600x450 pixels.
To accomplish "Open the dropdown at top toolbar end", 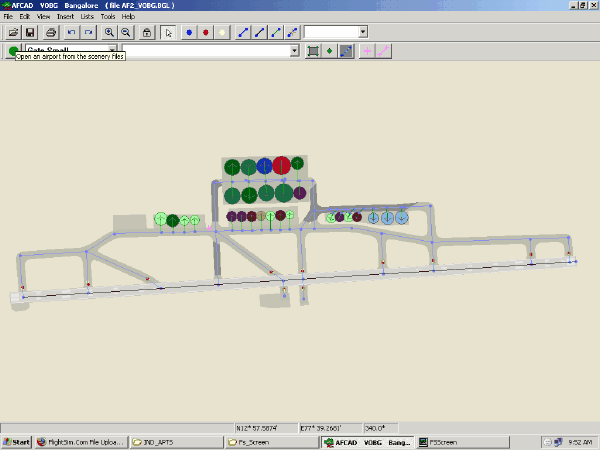I will tap(362, 32).
